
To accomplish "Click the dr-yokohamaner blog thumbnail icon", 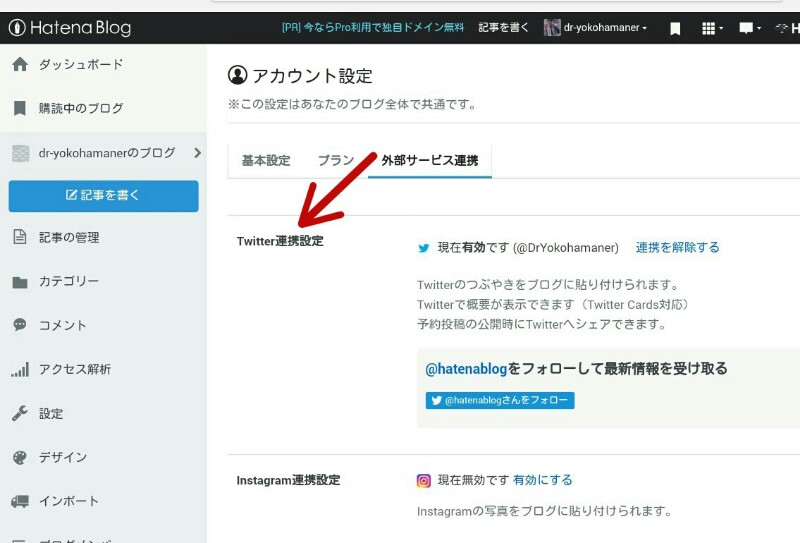I will click(x=20, y=153).
